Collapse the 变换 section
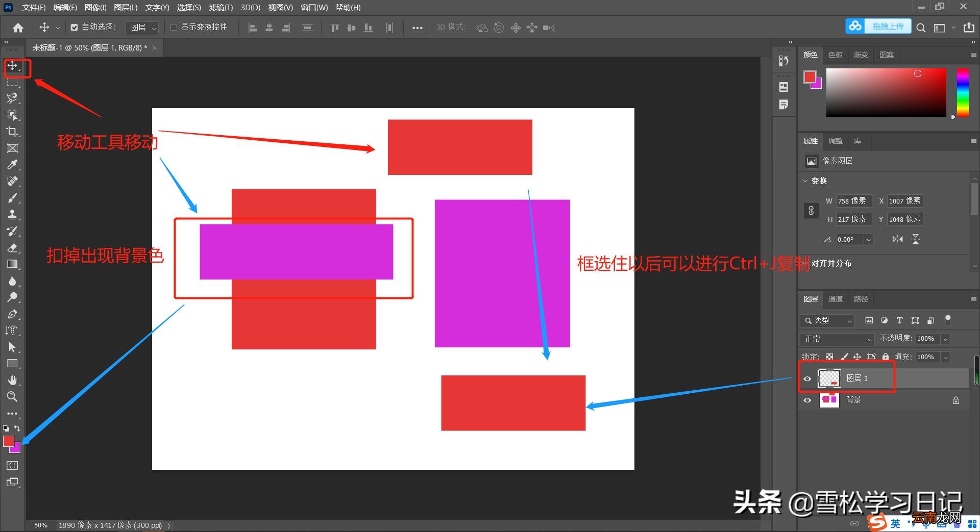980x532 pixels. tap(805, 181)
